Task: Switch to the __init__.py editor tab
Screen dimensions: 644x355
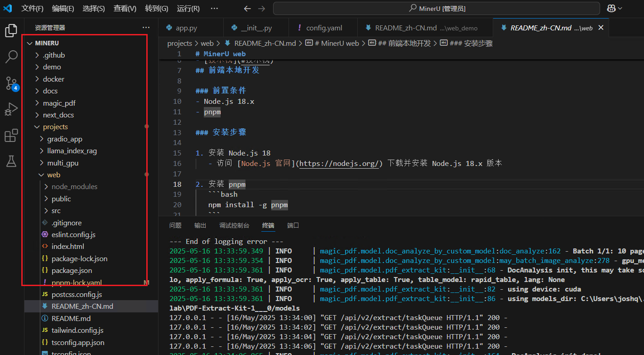Action: point(256,28)
